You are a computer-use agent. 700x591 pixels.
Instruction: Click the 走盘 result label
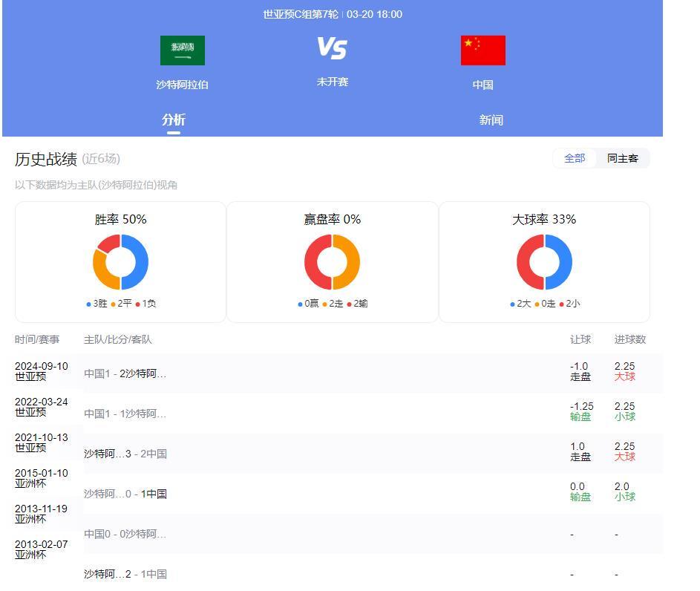click(x=580, y=378)
